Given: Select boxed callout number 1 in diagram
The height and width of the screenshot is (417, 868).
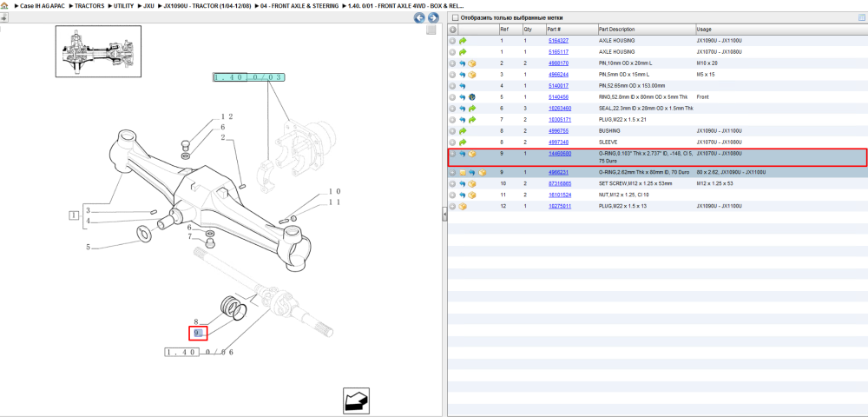Looking at the screenshot, I should (x=74, y=215).
